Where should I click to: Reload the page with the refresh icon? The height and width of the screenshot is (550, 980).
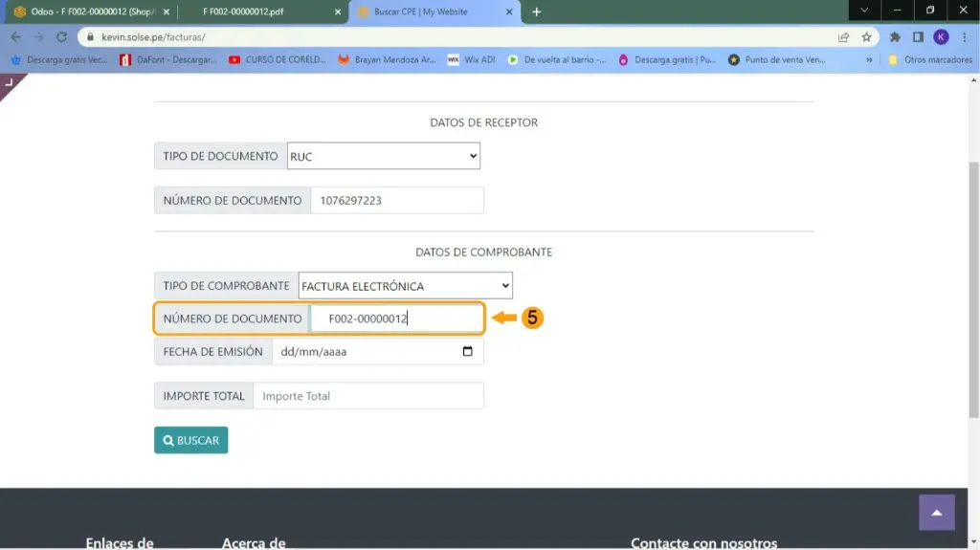tap(61, 37)
